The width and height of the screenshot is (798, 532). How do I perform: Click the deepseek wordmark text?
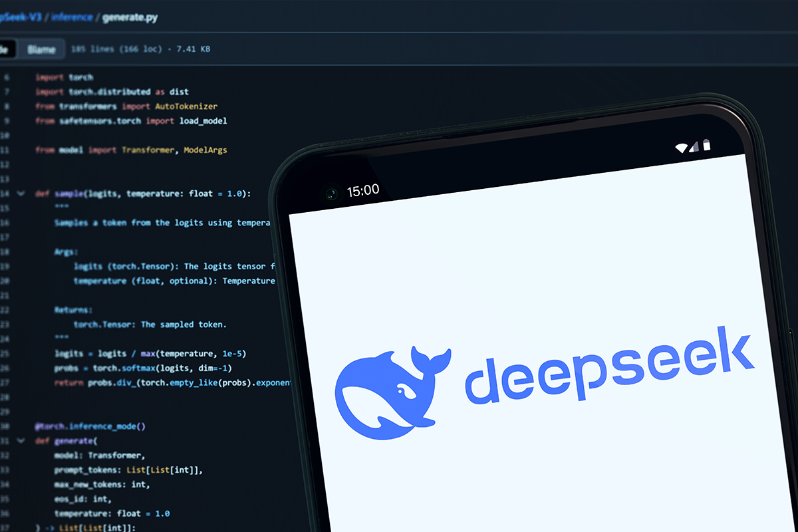(608, 368)
